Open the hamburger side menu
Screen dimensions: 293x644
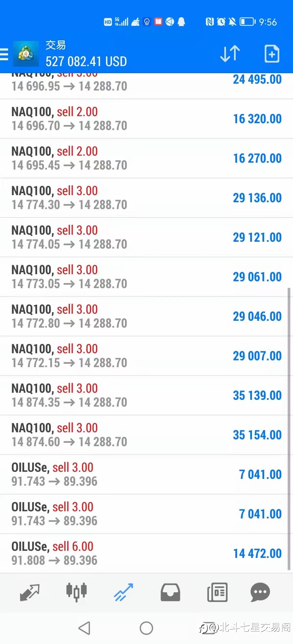coord(4,54)
